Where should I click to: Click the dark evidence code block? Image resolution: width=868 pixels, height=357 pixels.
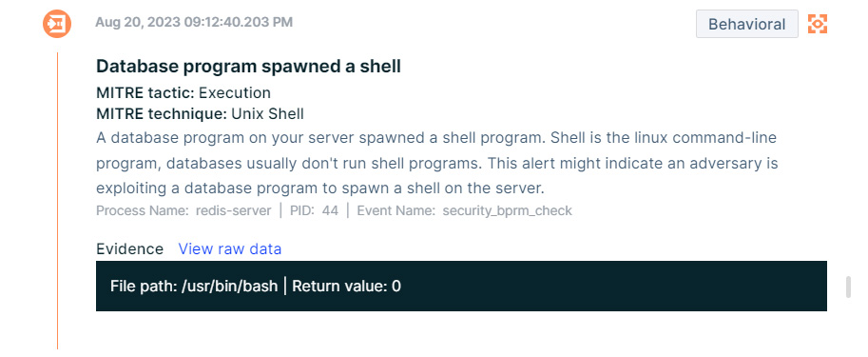[x=461, y=286]
